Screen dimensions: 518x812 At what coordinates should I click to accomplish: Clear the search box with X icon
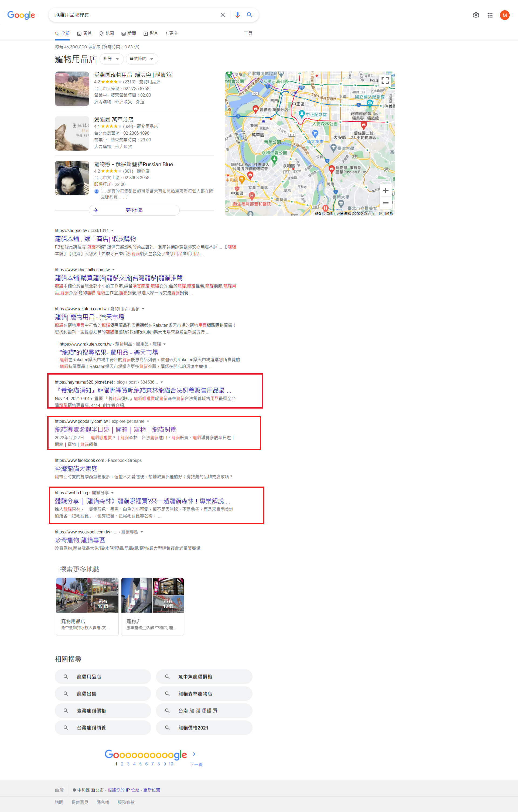tap(222, 15)
